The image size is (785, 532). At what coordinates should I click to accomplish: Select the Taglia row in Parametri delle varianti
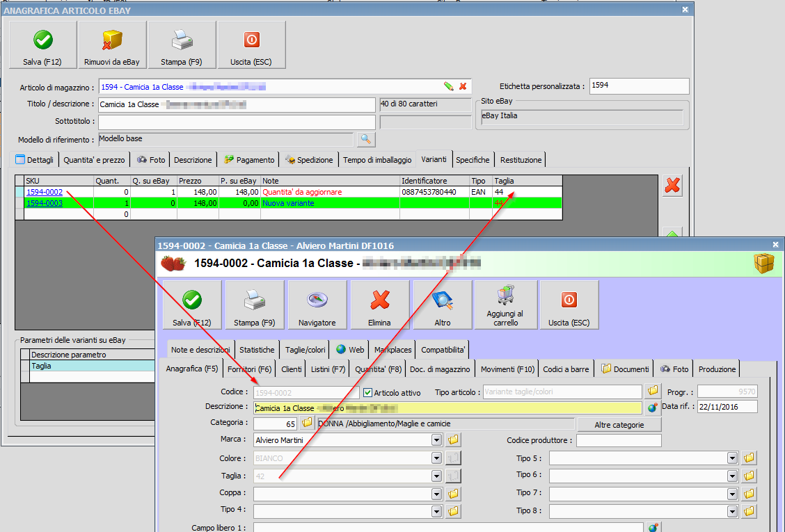click(x=92, y=366)
